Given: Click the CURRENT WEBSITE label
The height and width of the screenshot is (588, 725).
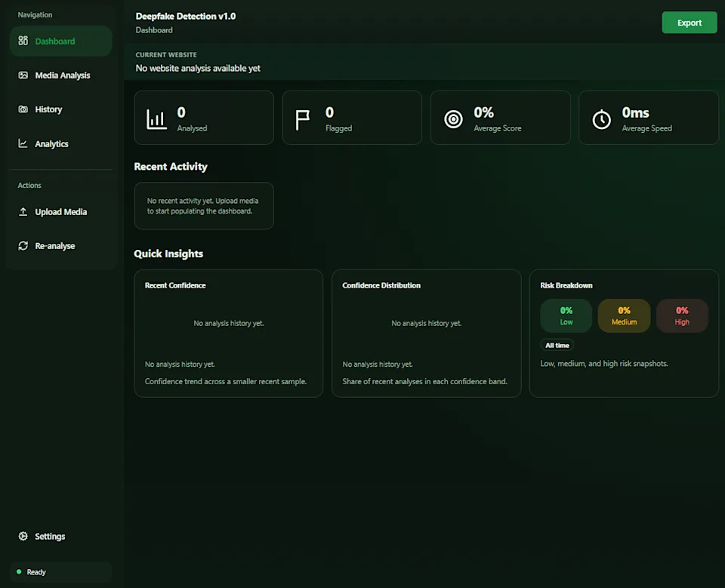Looking at the screenshot, I should coord(166,54).
